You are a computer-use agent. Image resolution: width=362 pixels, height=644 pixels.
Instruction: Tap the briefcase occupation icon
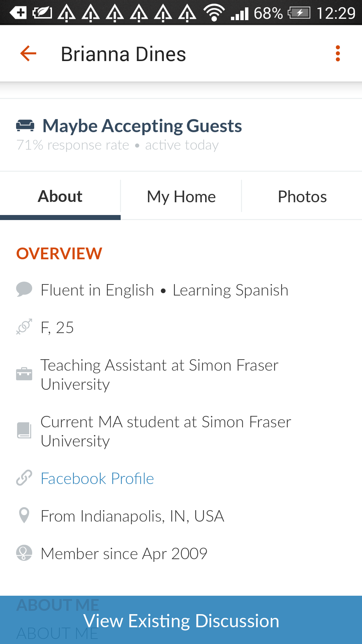pyautogui.click(x=24, y=374)
